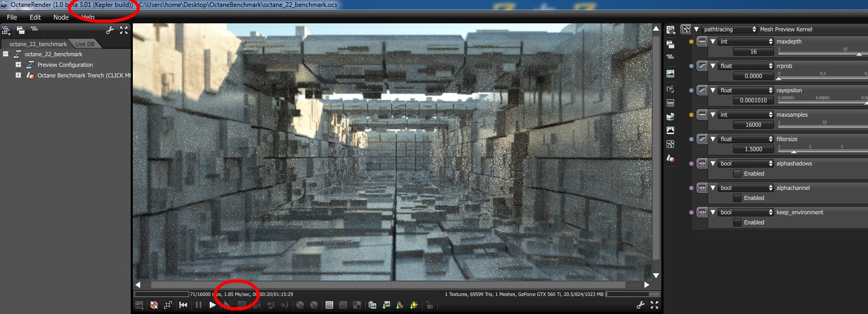Click the lock viewport resolution icon
This screenshot has width=868, height=314.
429,305
